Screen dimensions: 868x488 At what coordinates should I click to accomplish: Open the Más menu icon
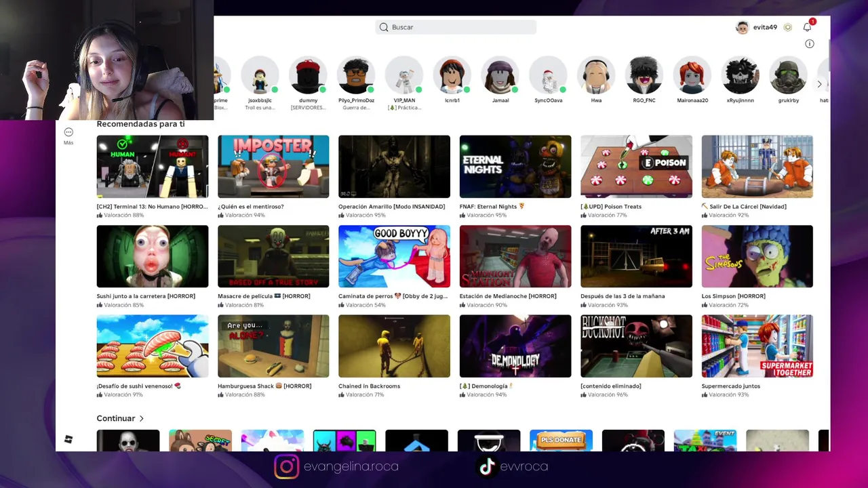point(68,132)
